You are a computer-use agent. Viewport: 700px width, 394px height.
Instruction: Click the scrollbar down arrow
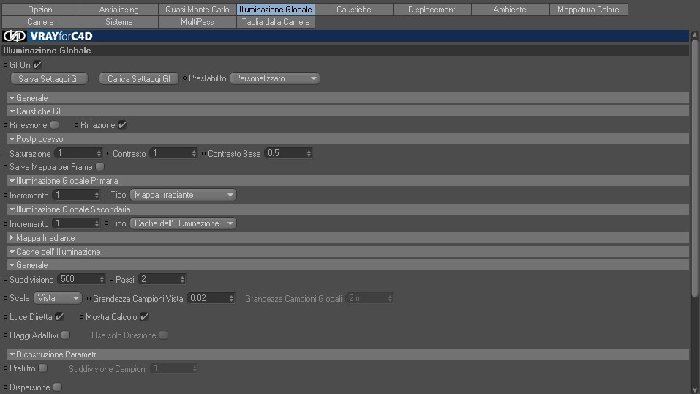[694, 390]
